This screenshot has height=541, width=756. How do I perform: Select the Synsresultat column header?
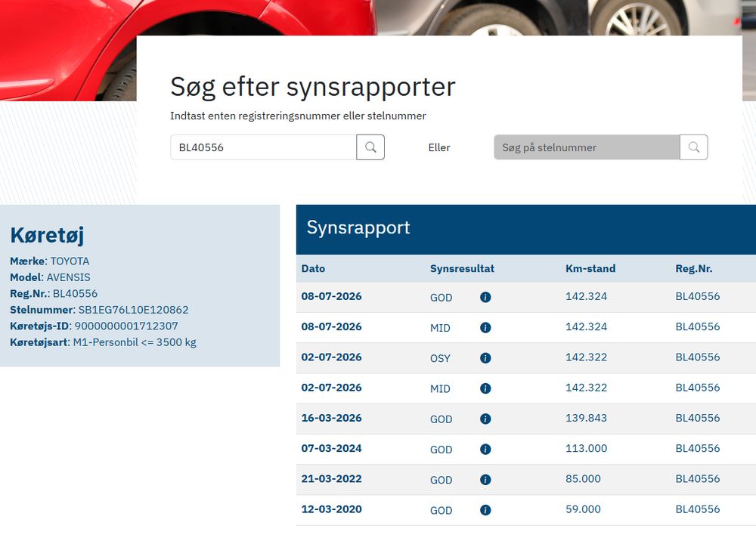coord(462,268)
